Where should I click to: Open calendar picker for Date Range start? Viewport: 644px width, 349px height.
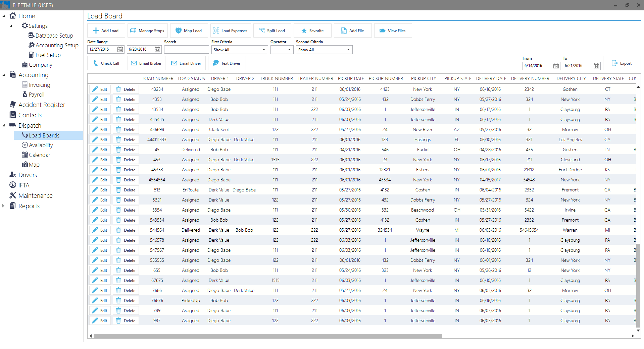pos(120,49)
